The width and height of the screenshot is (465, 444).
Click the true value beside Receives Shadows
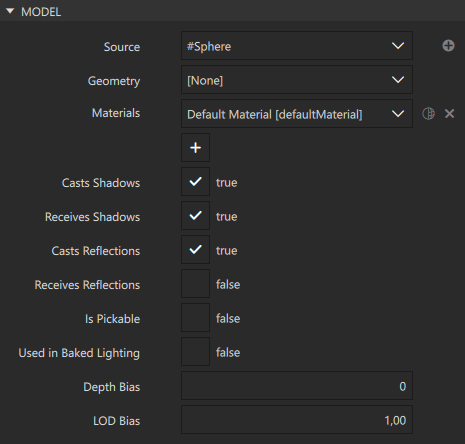click(227, 217)
